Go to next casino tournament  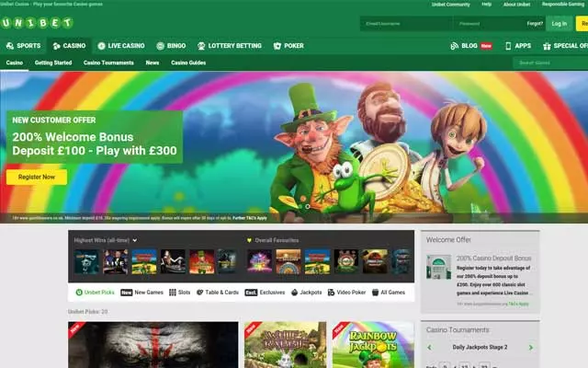click(x=531, y=348)
